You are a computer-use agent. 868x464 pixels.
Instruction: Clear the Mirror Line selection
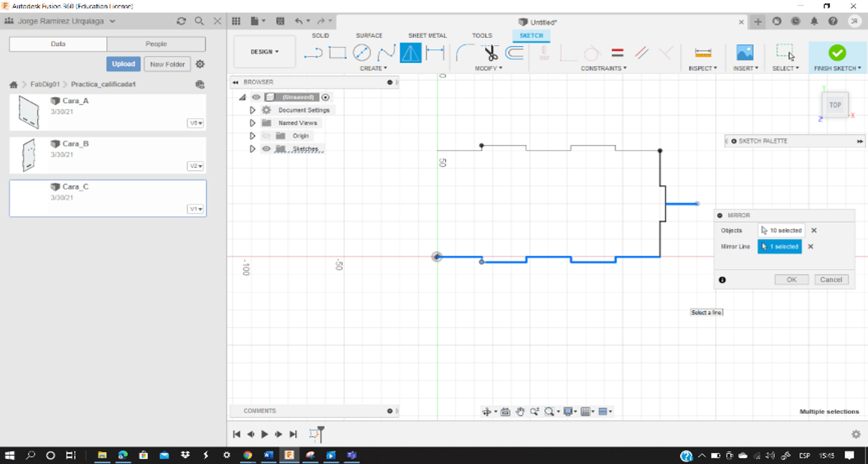pyautogui.click(x=811, y=247)
